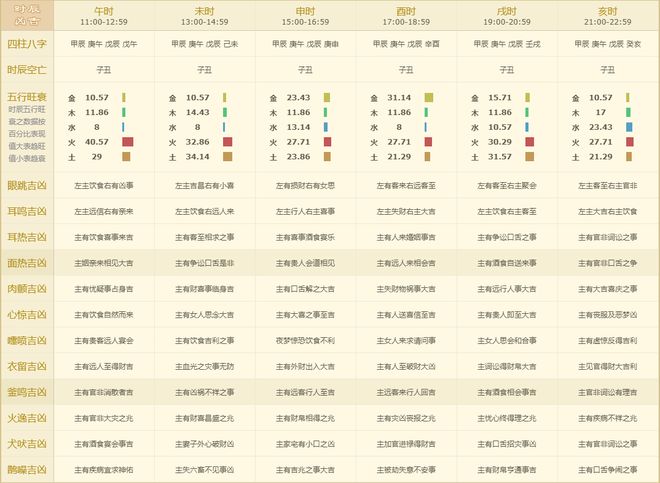This screenshot has height=483, width=660.
Task: Click 犬吠吉凶 cell '主加官进禄得财吉' under 酉时
Action: tap(406, 444)
